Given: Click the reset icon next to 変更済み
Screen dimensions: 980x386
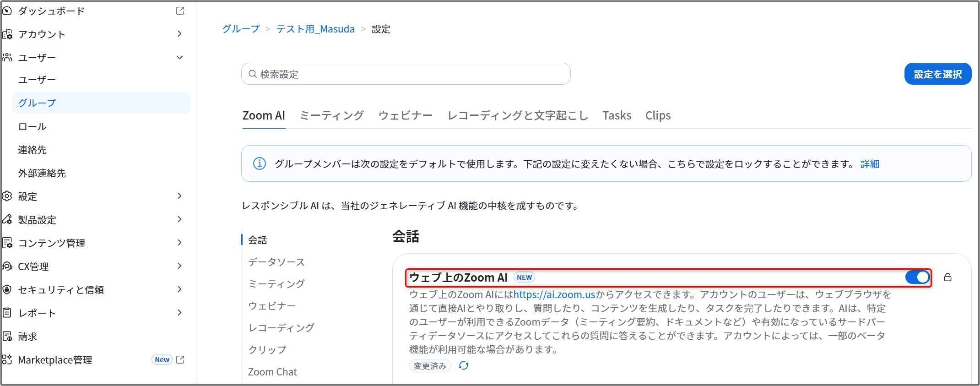Looking at the screenshot, I should tap(464, 365).
